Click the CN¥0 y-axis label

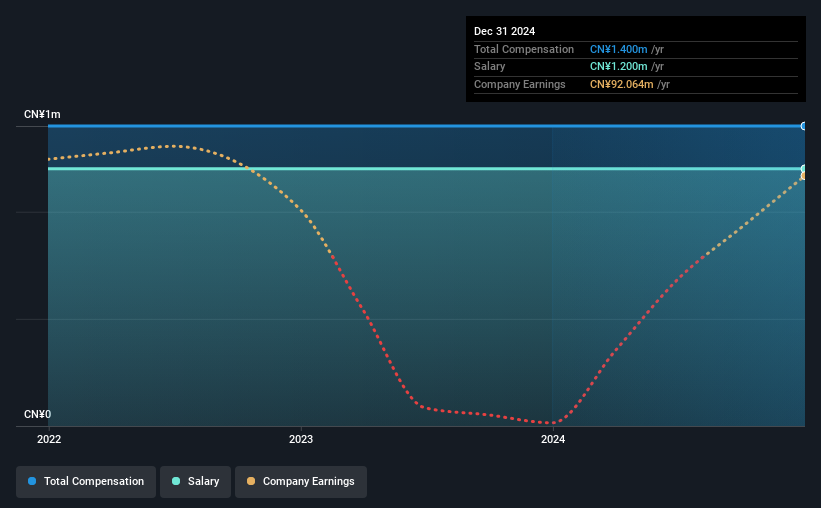tap(38, 414)
